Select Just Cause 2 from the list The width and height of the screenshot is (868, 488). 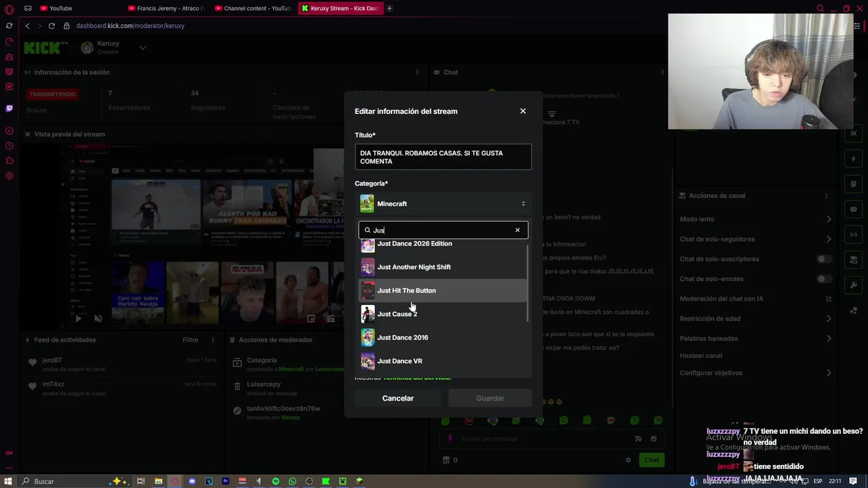pos(443,314)
